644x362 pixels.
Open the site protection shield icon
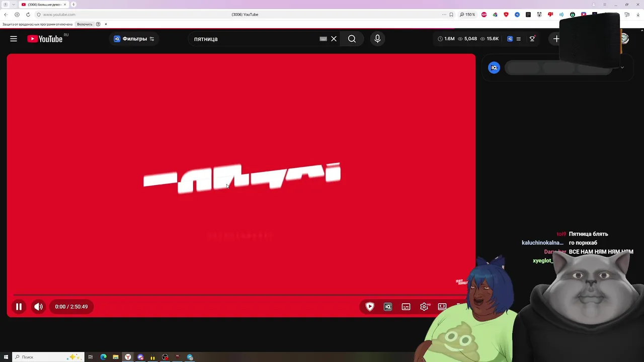click(39, 15)
